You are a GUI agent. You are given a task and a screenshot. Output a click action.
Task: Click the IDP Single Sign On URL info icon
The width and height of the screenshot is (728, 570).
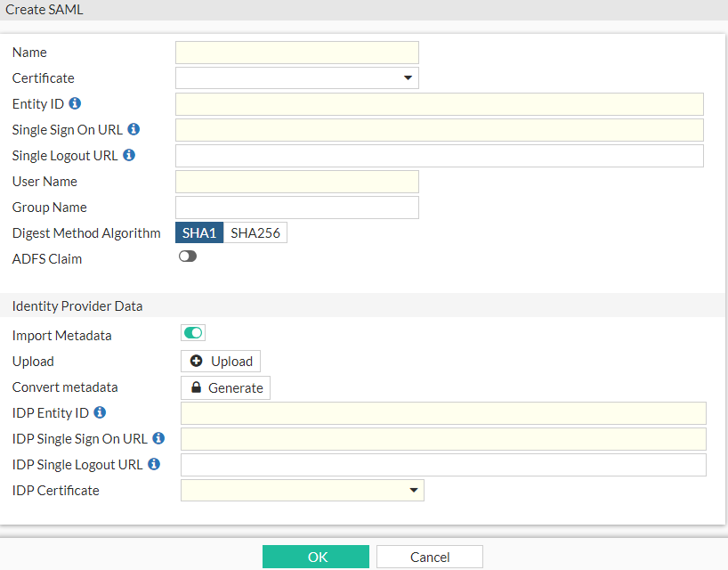[158, 438]
